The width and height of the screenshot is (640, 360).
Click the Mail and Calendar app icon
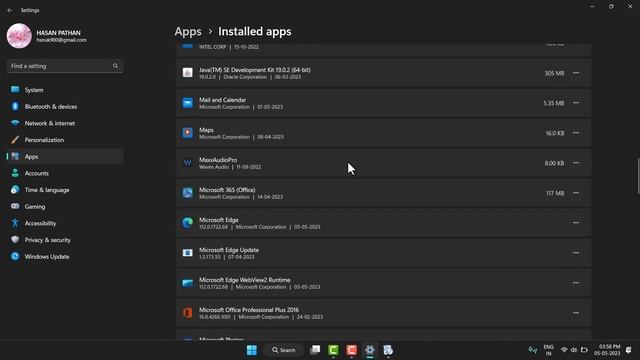point(187,103)
